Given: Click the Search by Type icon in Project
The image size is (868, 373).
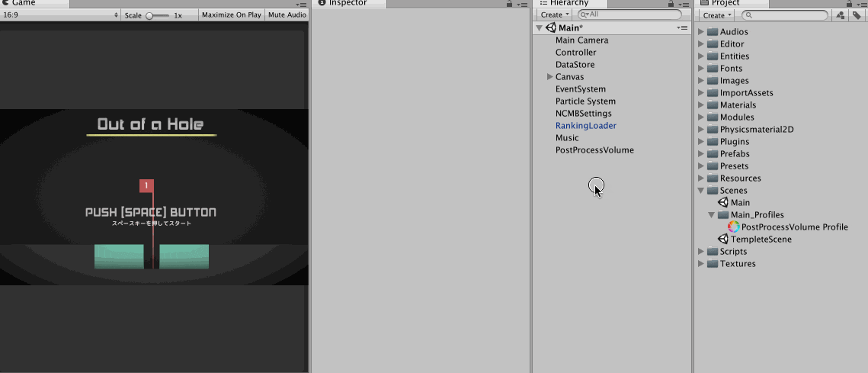Looking at the screenshot, I should point(841,15).
